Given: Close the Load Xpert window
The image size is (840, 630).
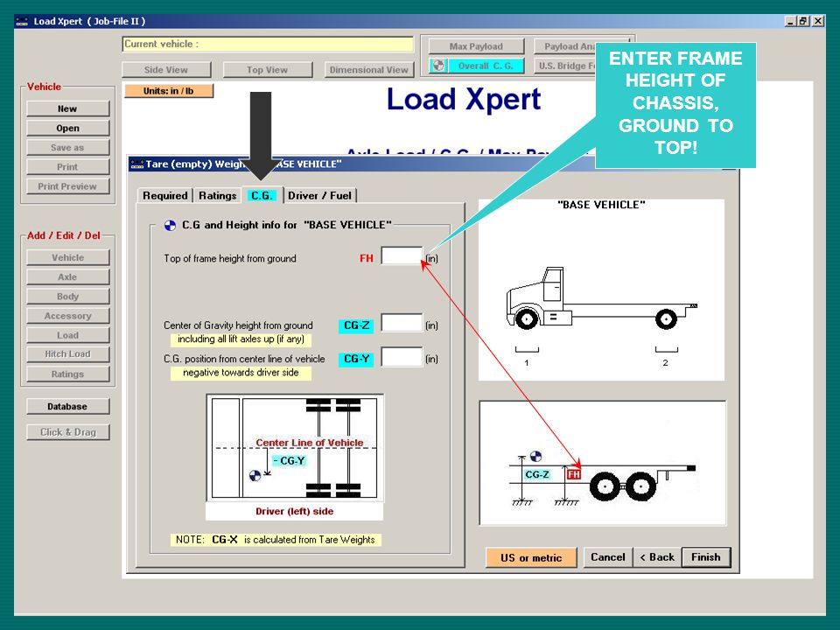Looking at the screenshot, I should (x=818, y=21).
